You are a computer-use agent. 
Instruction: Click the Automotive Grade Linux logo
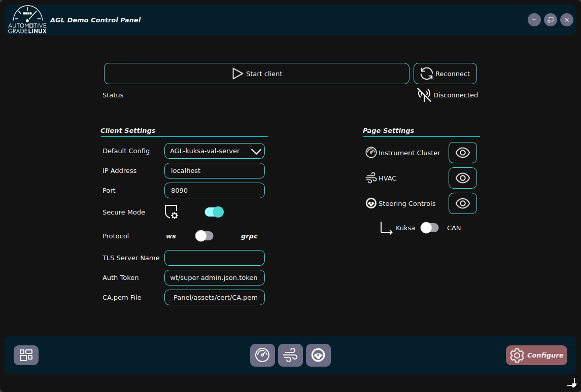coord(27,20)
